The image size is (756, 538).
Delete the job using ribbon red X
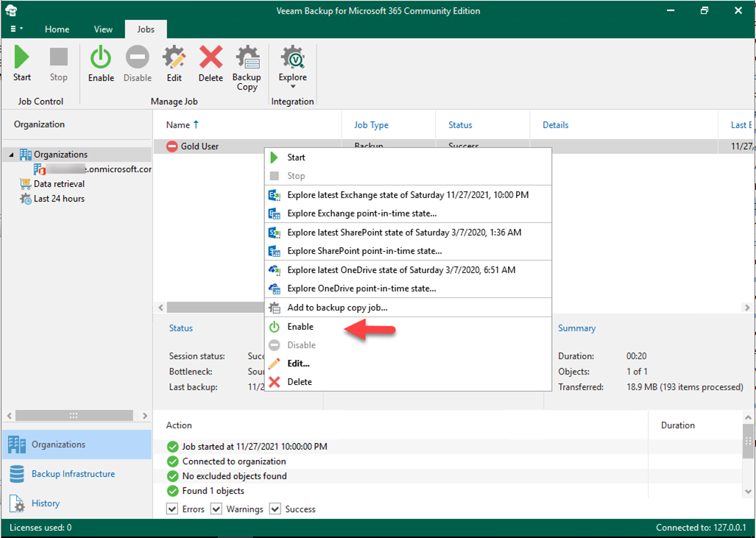click(211, 64)
